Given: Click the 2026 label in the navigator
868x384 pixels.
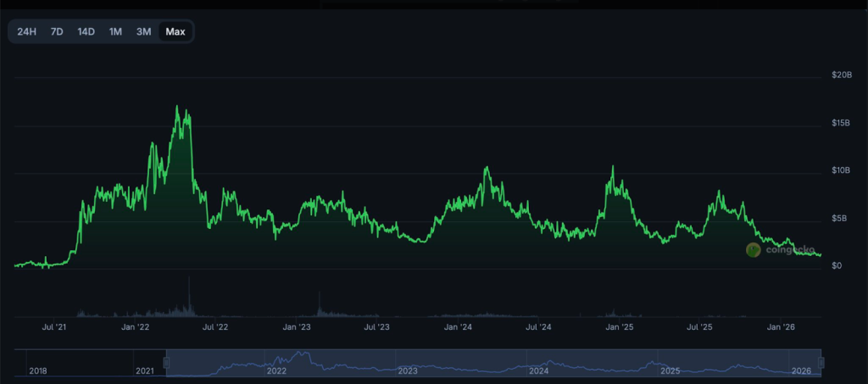Looking at the screenshot, I should click(x=801, y=370).
